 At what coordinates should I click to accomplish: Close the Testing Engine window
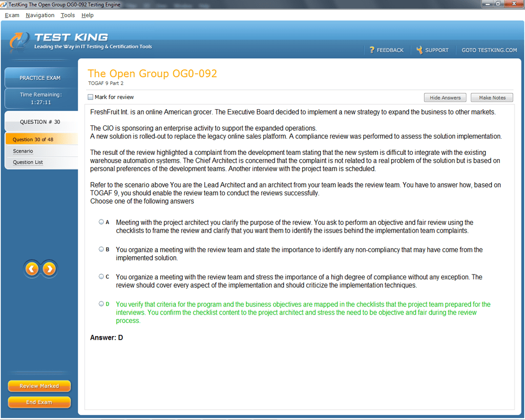(514, 4)
